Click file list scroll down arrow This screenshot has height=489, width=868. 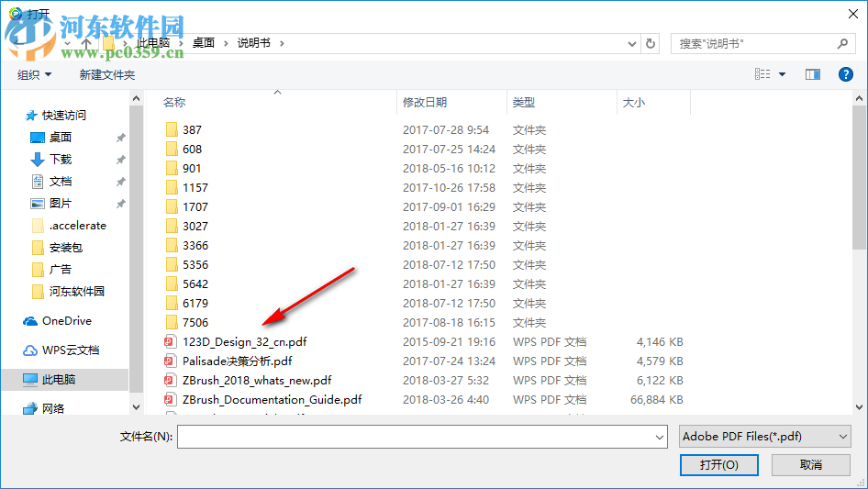click(859, 407)
